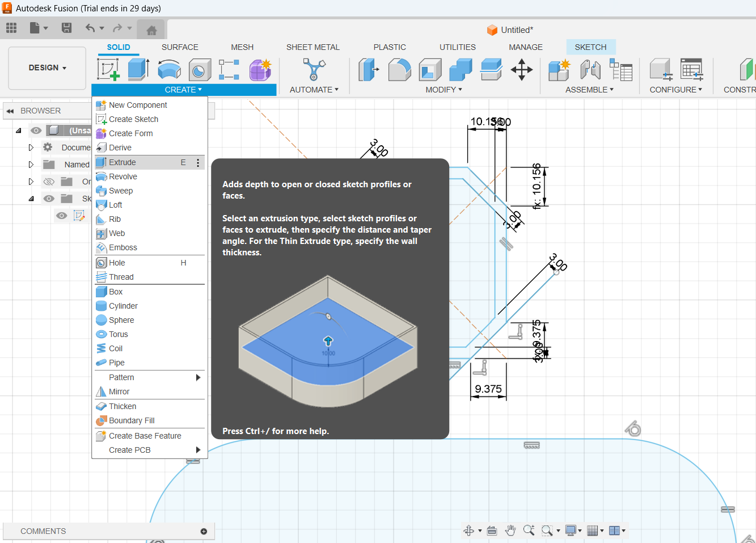Click the Press Pull modify icon
Screen dimensions: 756x543
(369, 70)
